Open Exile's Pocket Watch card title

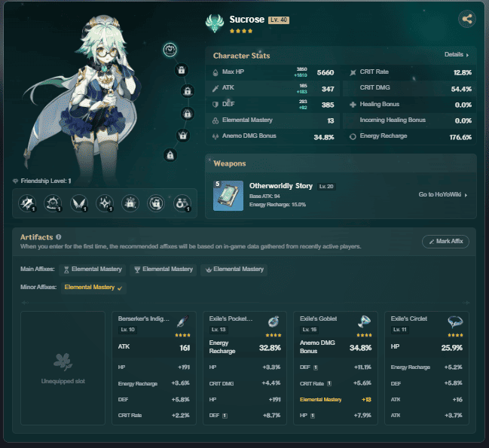pos(231,318)
